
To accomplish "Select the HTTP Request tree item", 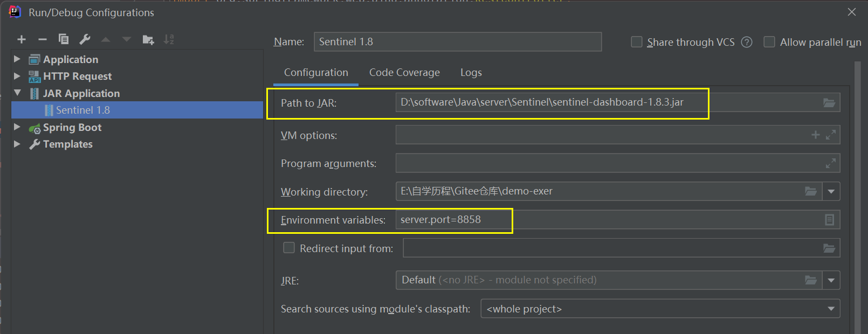I will pyautogui.click(x=77, y=76).
